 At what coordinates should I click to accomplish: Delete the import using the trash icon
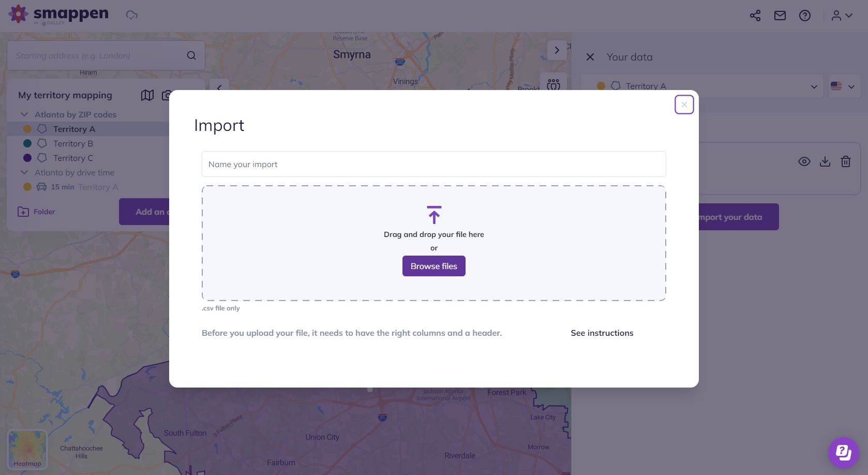click(846, 161)
